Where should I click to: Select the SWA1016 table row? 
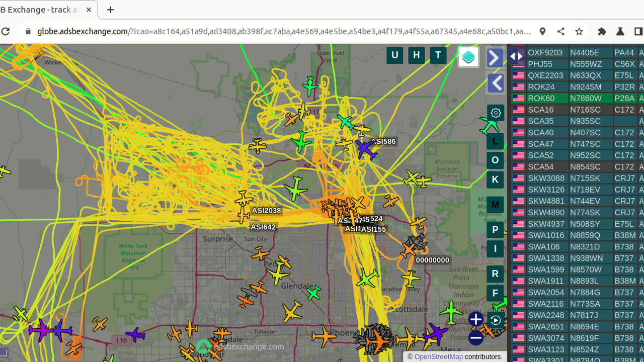577,235
